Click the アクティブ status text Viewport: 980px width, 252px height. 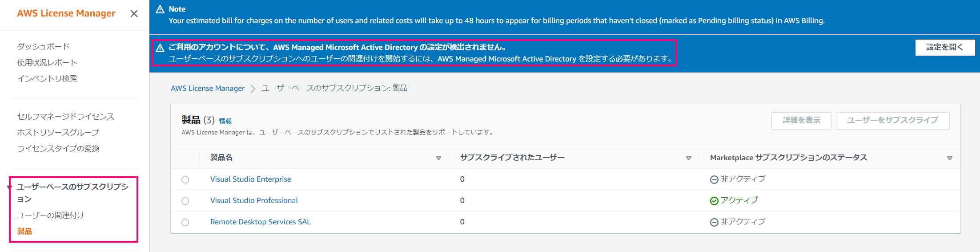tap(739, 200)
